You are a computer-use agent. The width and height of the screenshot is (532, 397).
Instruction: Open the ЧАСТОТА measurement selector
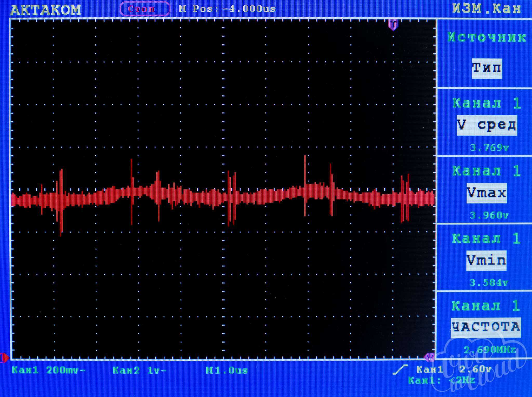tap(486, 327)
